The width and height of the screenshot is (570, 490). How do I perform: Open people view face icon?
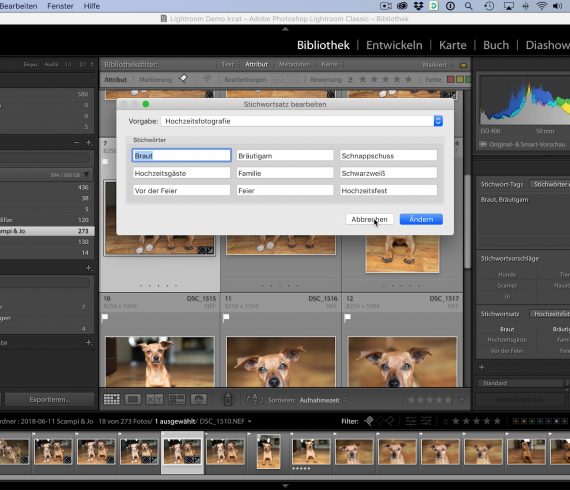click(198, 399)
